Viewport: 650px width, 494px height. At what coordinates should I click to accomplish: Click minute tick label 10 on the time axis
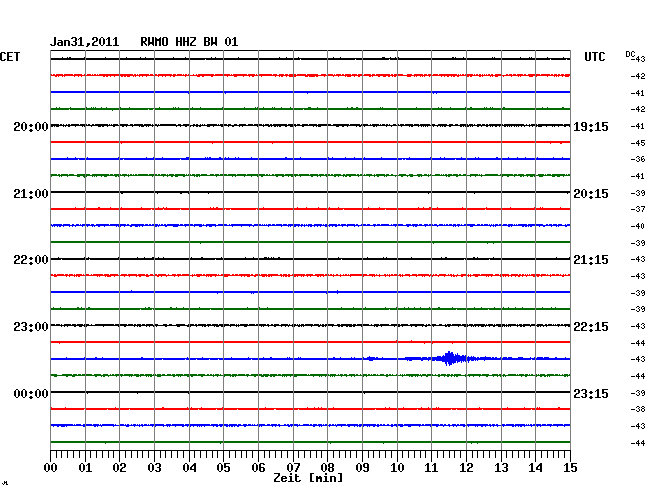[397, 468]
